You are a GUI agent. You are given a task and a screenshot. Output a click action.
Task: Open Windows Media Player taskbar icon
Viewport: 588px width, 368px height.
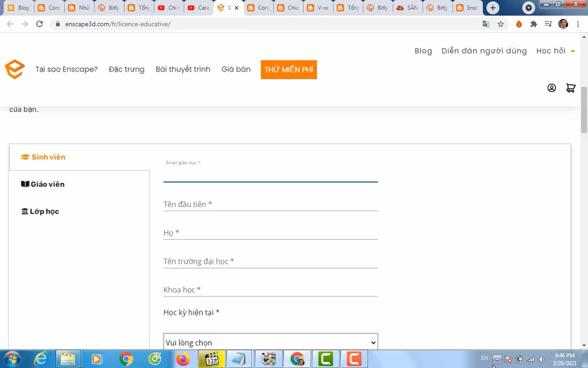click(x=96, y=359)
